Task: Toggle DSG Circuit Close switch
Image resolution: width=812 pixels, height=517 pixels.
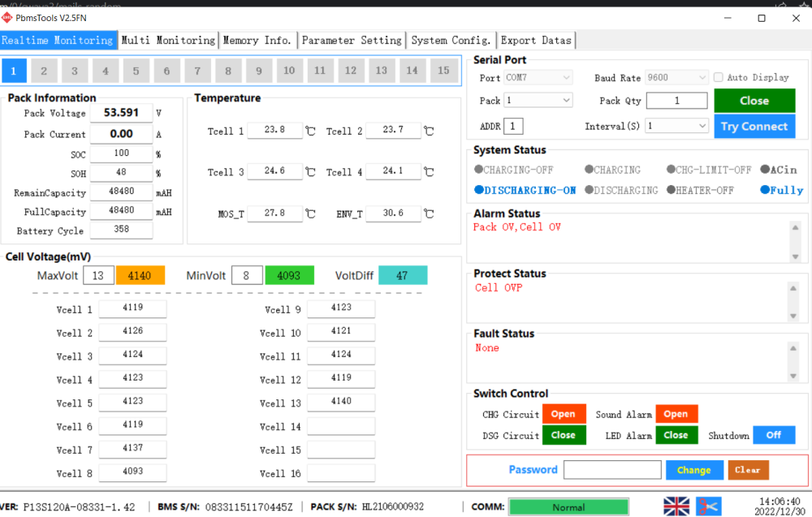Action: click(564, 435)
